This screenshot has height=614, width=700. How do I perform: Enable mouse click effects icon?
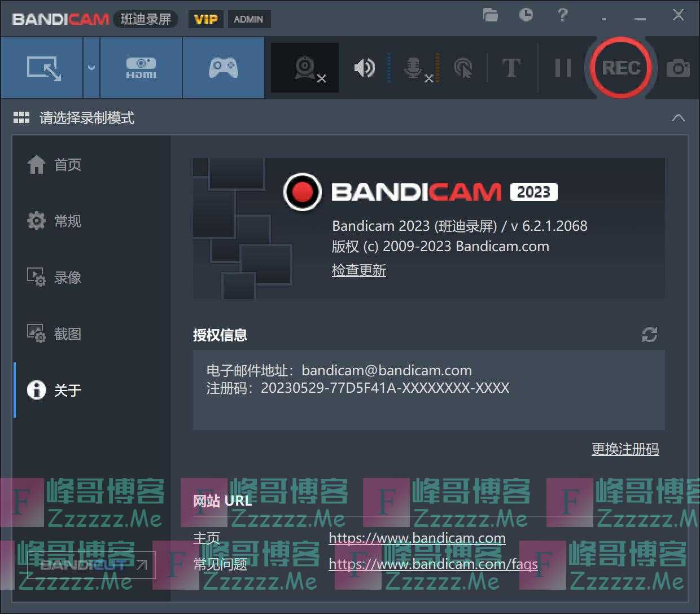463,68
